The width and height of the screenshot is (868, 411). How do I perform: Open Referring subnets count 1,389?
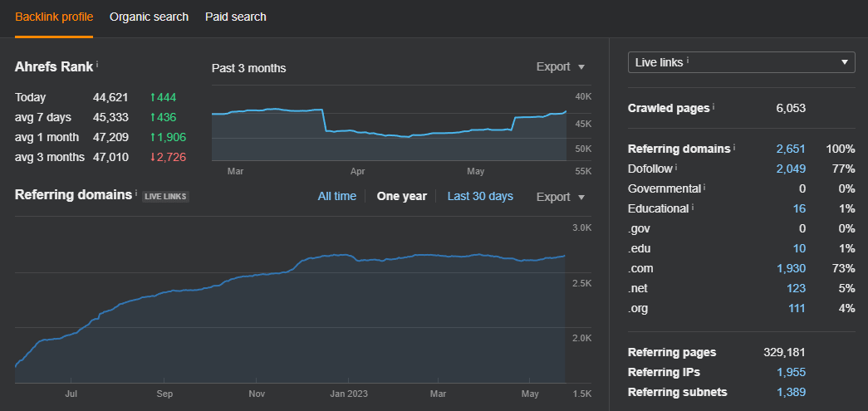(791, 392)
